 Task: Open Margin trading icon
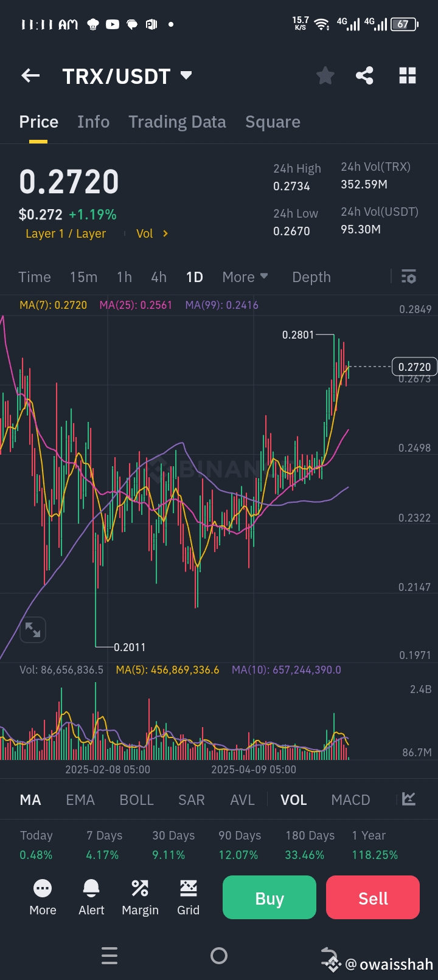[140, 897]
